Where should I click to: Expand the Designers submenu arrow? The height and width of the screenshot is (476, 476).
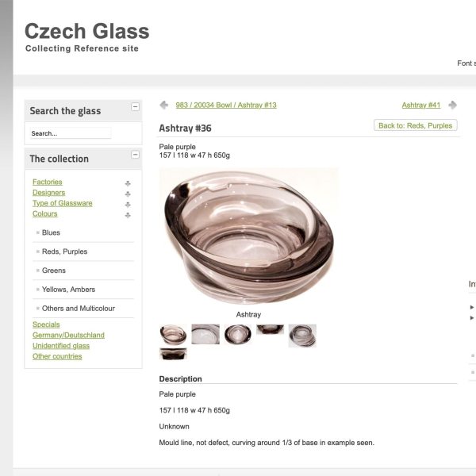128,194
